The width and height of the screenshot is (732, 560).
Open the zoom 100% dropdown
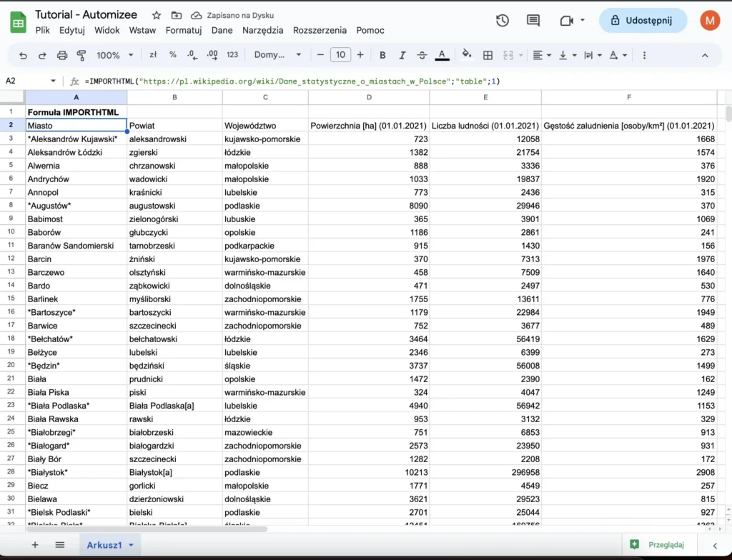tap(115, 56)
